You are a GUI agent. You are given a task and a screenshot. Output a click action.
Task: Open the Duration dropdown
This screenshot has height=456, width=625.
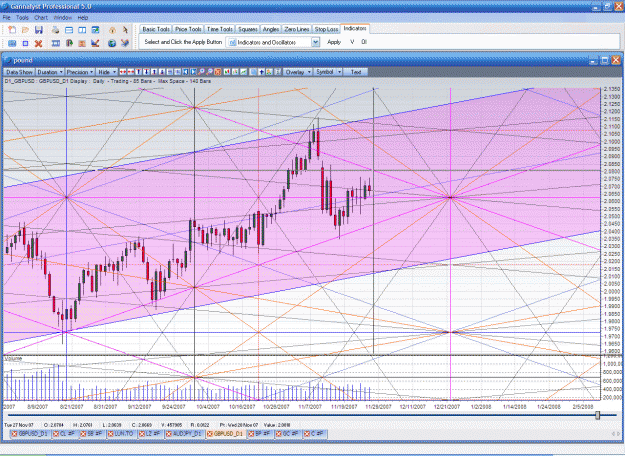tap(50, 72)
